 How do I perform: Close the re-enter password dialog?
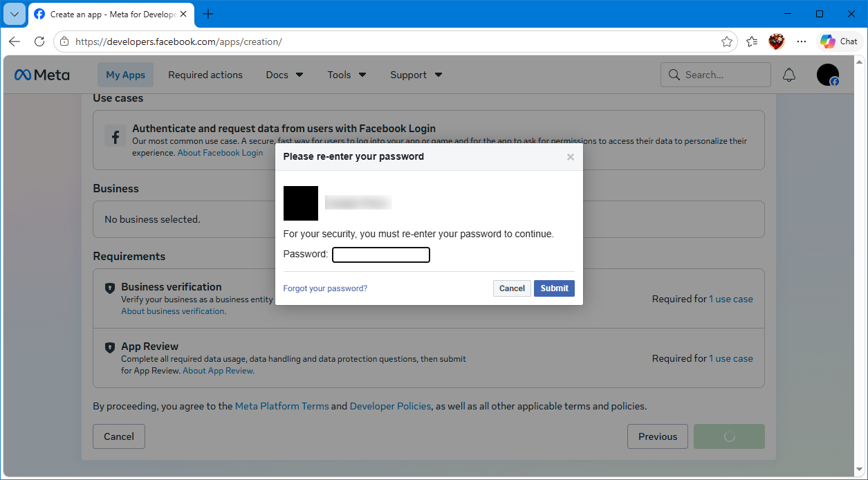coord(571,157)
